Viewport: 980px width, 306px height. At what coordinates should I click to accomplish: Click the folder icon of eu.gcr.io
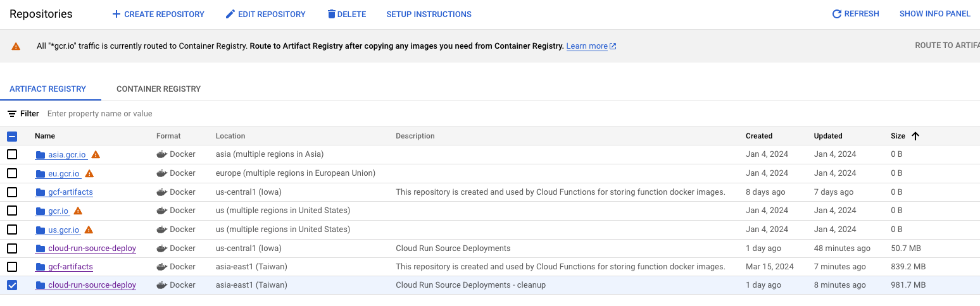click(x=41, y=173)
